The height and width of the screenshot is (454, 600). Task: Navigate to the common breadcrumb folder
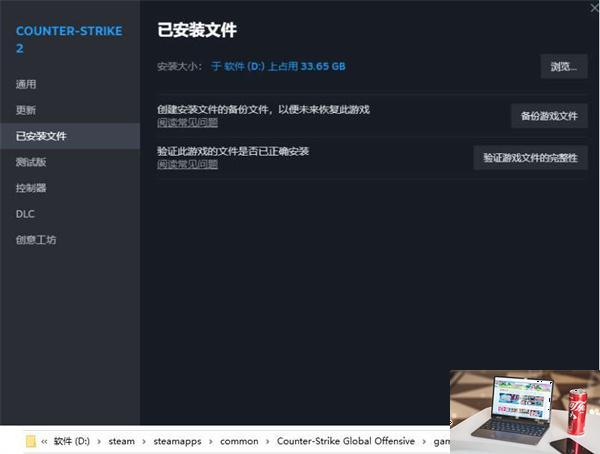coord(239,441)
